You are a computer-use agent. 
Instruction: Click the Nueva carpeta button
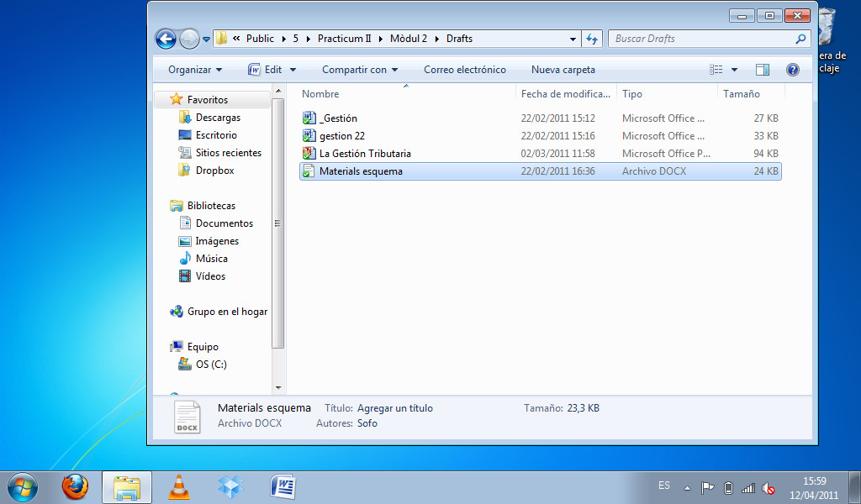point(563,70)
